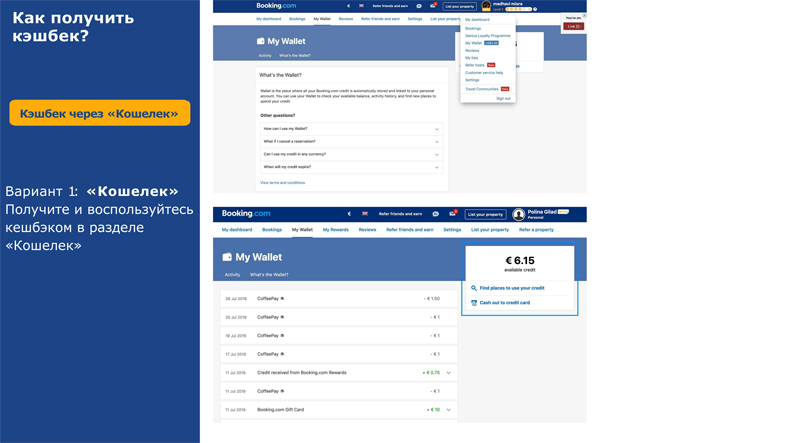
Task: Select Refer a property tab
Action: [536, 230]
